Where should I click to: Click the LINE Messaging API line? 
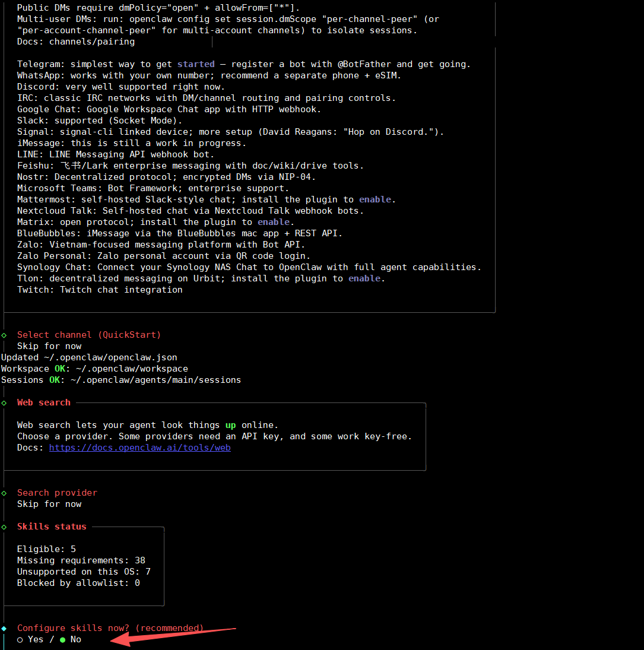point(116,154)
